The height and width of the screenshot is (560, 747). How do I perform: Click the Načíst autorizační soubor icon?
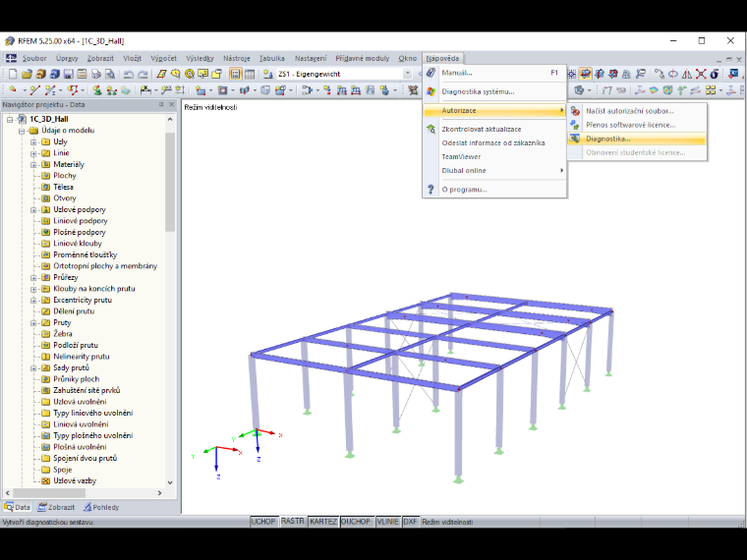(x=575, y=111)
